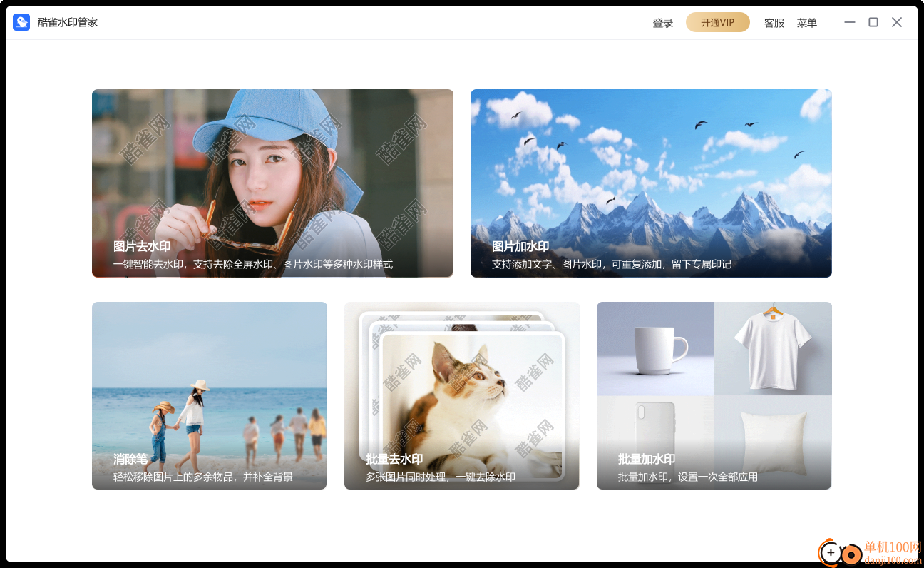Close the 酷雀水印管家 window
The height and width of the screenshot is (568, 924).
click(897, 22)
